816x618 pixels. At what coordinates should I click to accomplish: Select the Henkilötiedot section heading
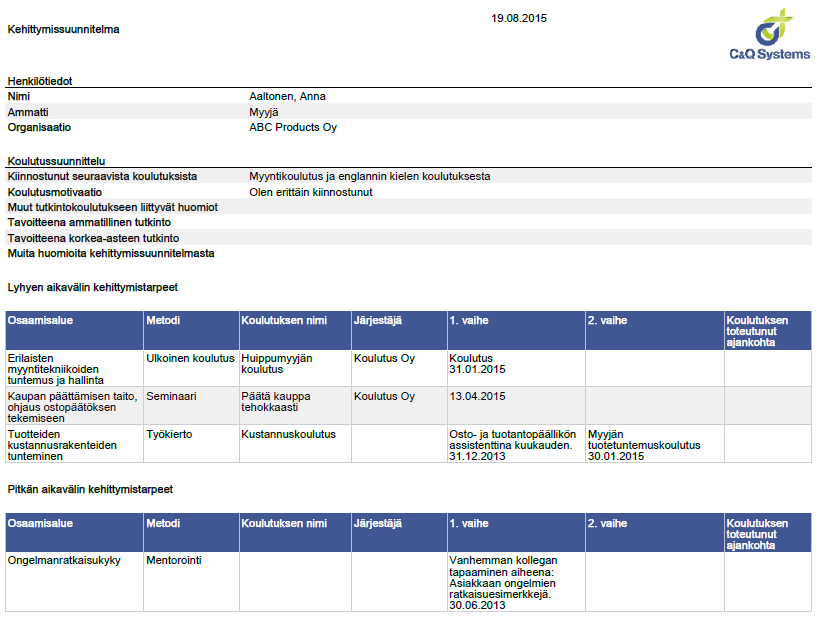click(40, 81)
